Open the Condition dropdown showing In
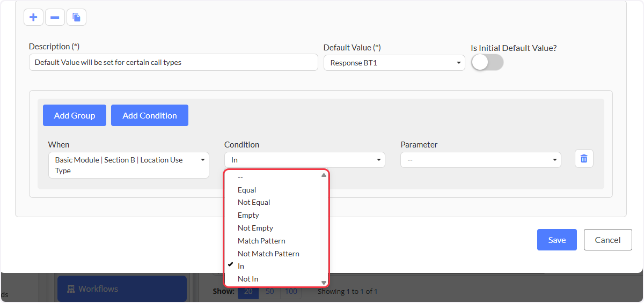This screenshot has width=644, height=303. [305, 160]
